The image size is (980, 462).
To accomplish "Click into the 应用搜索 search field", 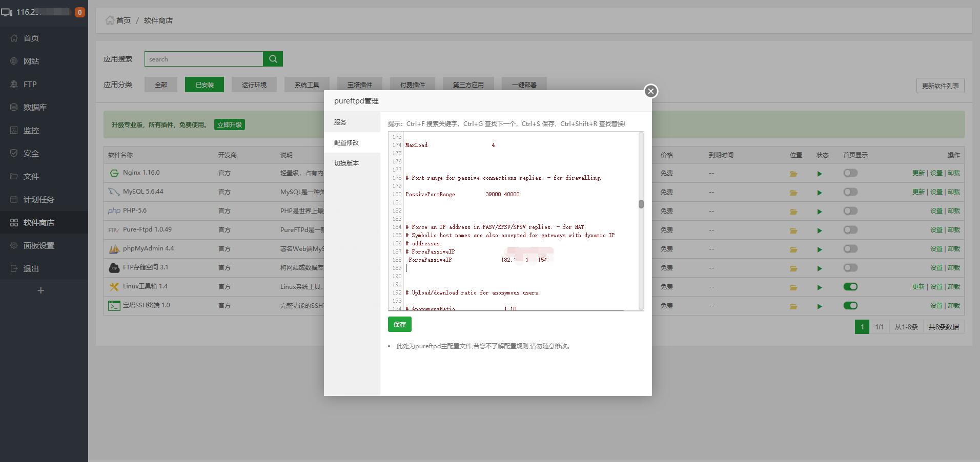I will 204,59.
